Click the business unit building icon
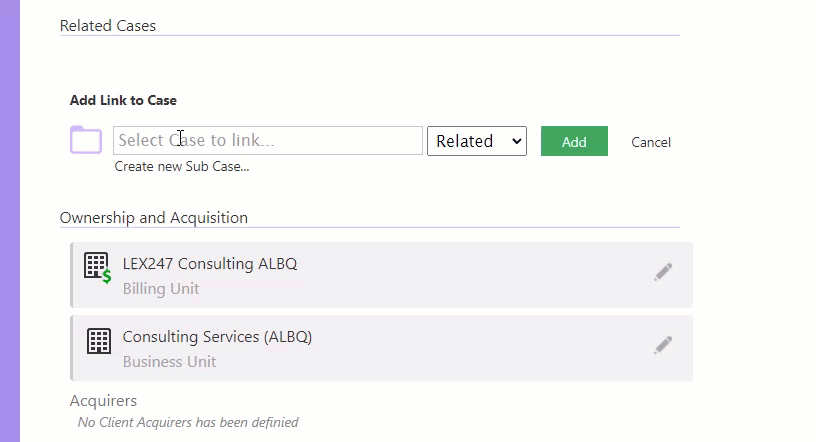The width and height of the screenshot is (816, 442). click(98, 341)
